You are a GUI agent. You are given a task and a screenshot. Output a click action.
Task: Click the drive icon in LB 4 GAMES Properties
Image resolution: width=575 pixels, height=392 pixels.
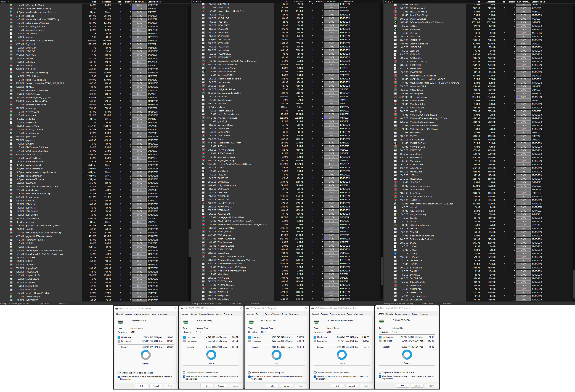click(382, 321)
